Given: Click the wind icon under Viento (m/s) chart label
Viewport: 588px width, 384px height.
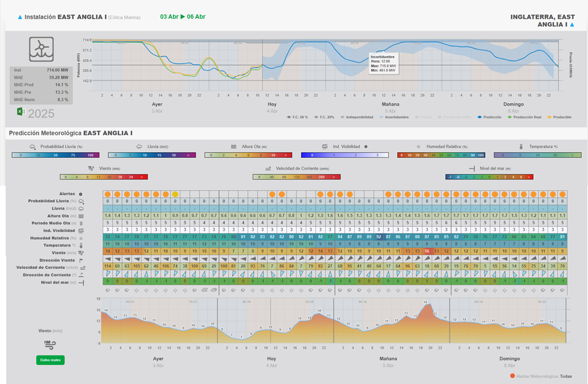Looking at the screenshot, I should pyautogui.click(x=50, y=344).
